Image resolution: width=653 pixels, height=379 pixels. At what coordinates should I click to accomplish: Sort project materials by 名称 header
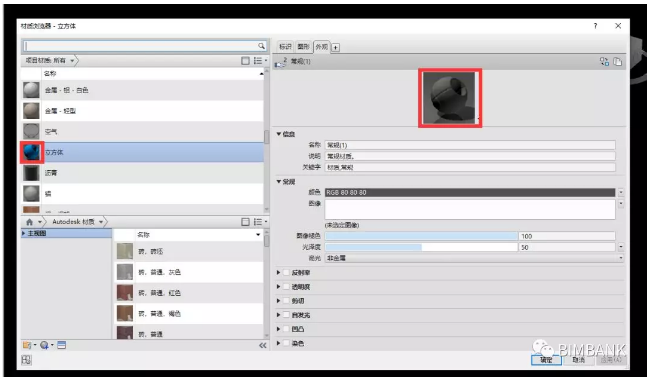coord(152,74)
